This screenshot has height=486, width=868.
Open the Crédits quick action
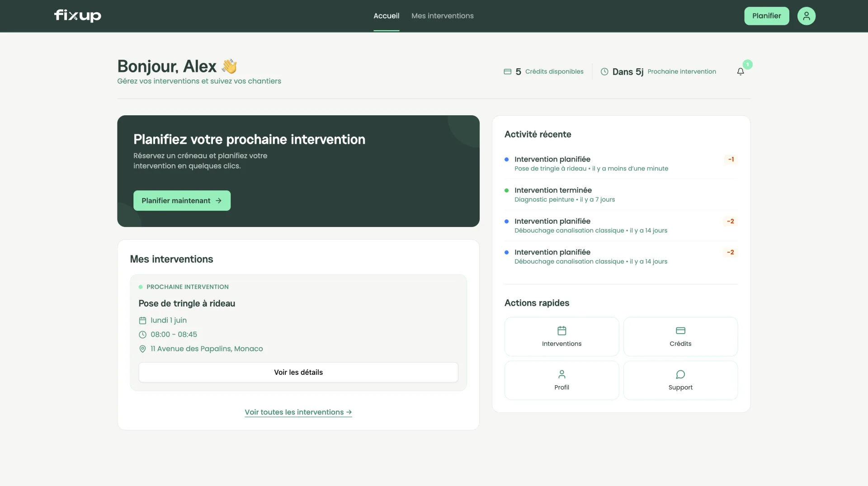point(680,336)
